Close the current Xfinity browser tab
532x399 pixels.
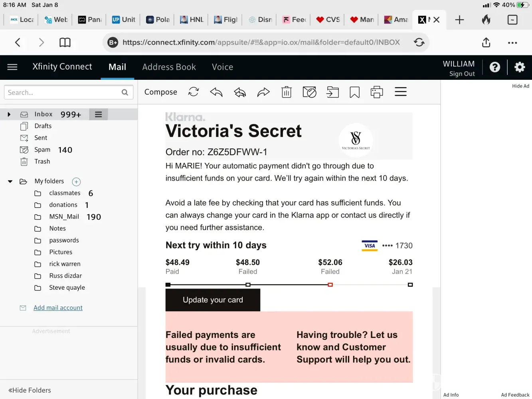(436, 20)
